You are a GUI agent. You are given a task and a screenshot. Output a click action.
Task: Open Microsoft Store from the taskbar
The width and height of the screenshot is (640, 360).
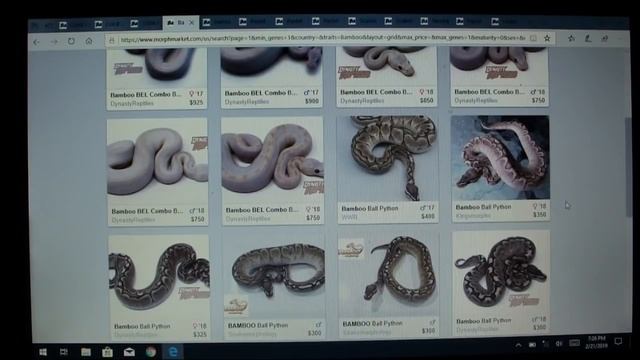click(x=107, y=352)
